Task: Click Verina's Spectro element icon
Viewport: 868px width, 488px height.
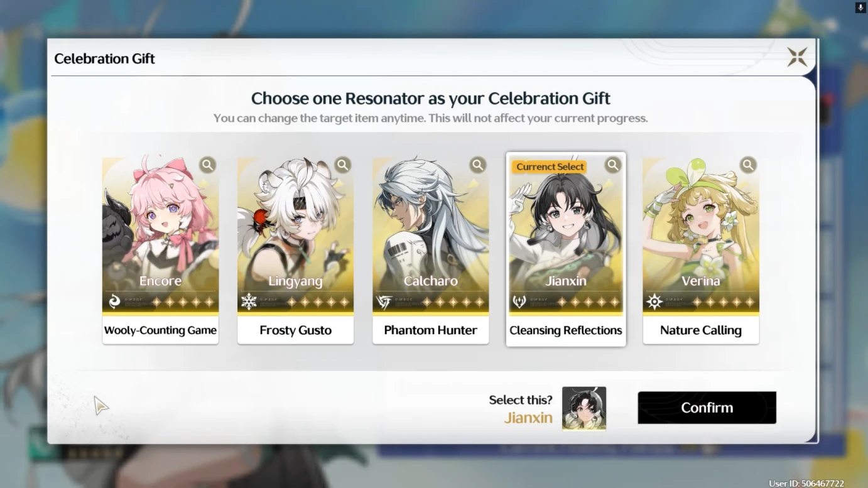Action: point(654,302)
